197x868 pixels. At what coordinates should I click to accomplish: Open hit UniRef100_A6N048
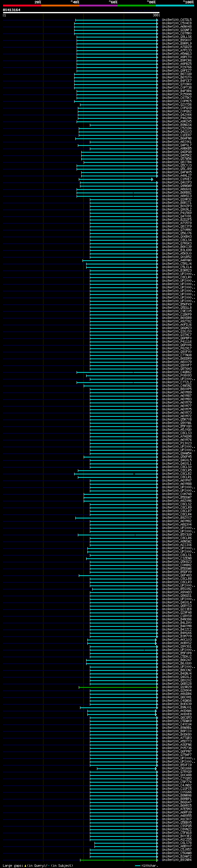(x=176, y=26)
